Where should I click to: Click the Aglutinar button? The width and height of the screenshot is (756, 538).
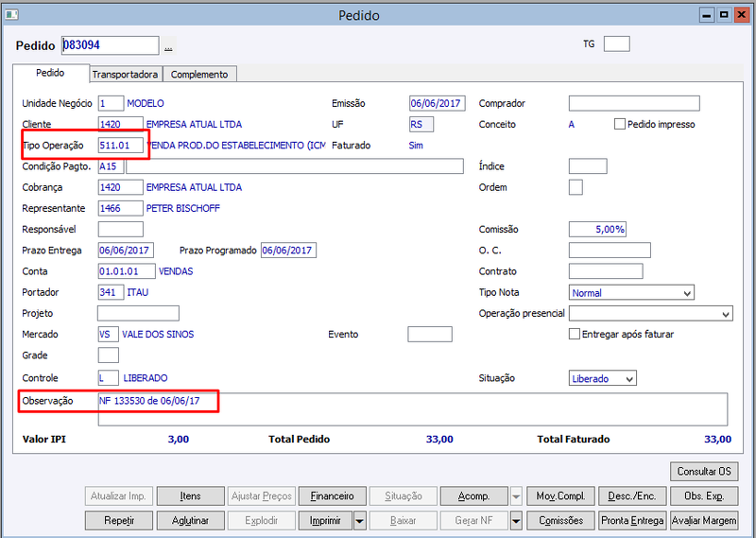191,521
